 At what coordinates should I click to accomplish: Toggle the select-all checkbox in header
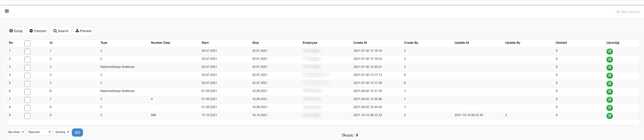(x=28, y=44)
